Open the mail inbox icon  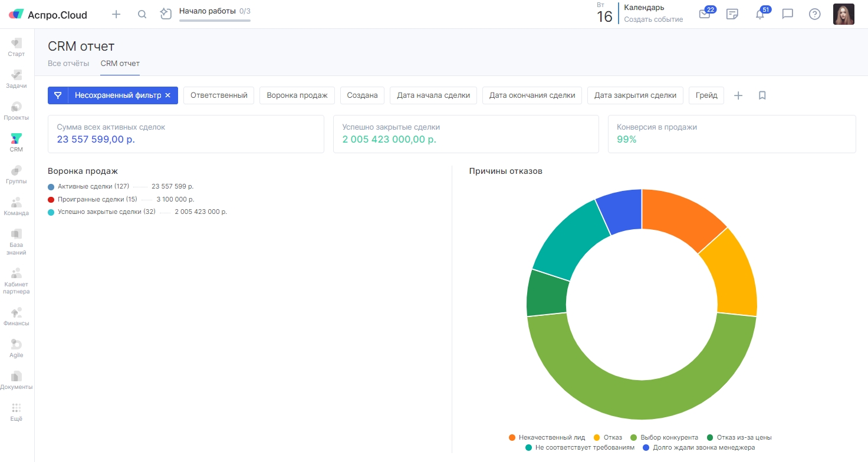[705, 14]
